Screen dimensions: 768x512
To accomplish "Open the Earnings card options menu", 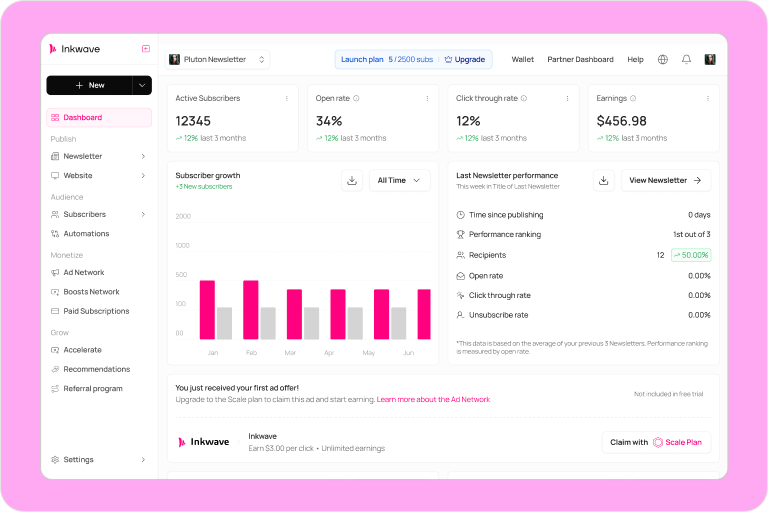I will pyautogui.click(x=708, y=98).
